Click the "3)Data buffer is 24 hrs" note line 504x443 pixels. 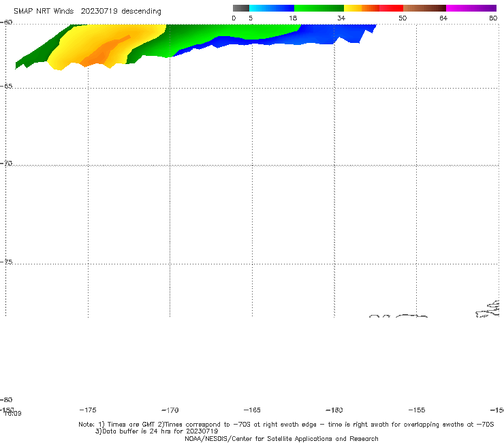pyautogui.click(x=157, y=431)
